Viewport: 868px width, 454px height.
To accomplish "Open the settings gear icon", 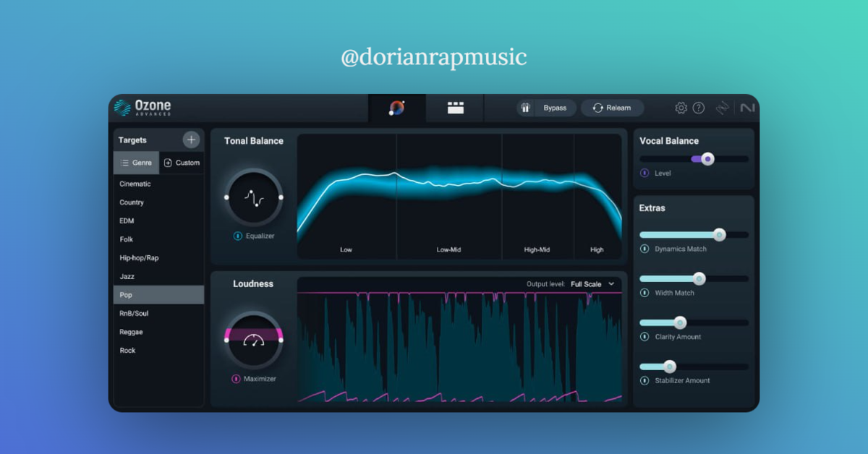I will click(x=681, y=108).
